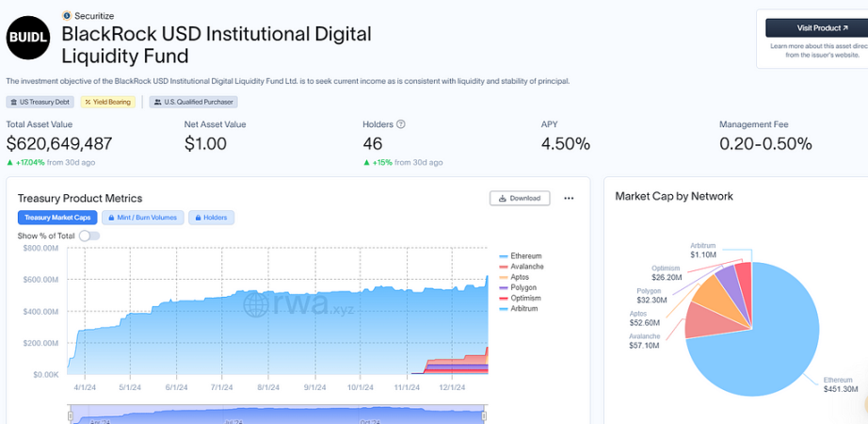Toggle Polygon series in chart legend
Image resolution: width=868 pixels, height=424 pixels.
pos(518,287)
